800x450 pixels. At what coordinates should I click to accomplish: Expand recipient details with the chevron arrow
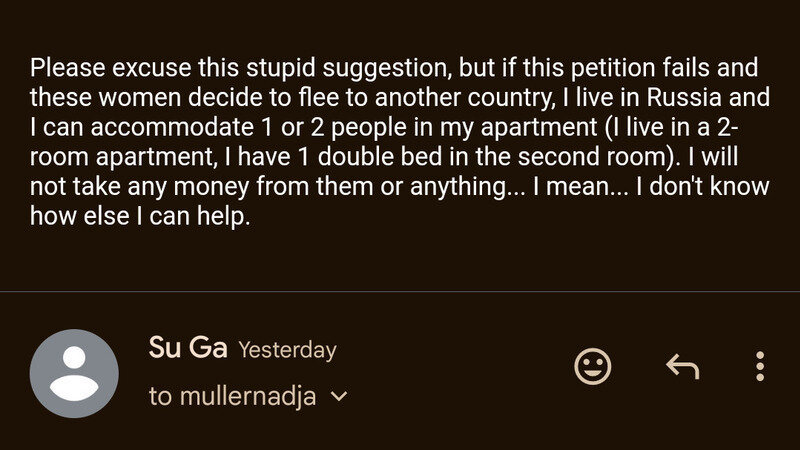[339, 396]
